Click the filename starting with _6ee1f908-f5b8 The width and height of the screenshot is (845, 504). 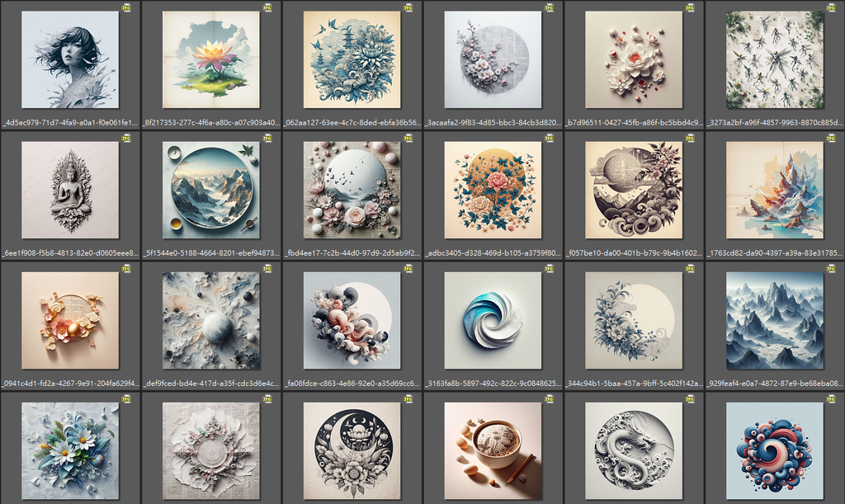(x=70, y=253)
